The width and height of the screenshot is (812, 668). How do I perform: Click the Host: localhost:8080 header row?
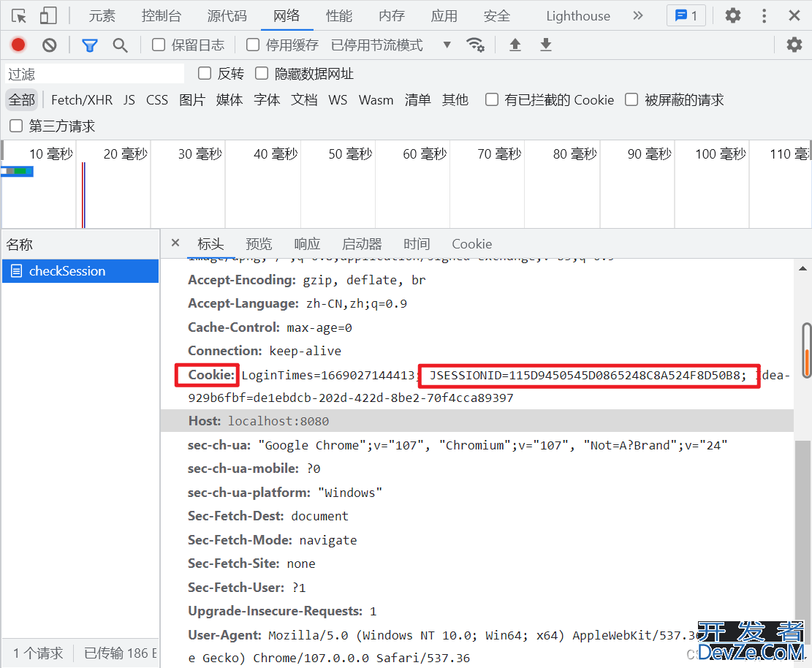tap(477, 420)
